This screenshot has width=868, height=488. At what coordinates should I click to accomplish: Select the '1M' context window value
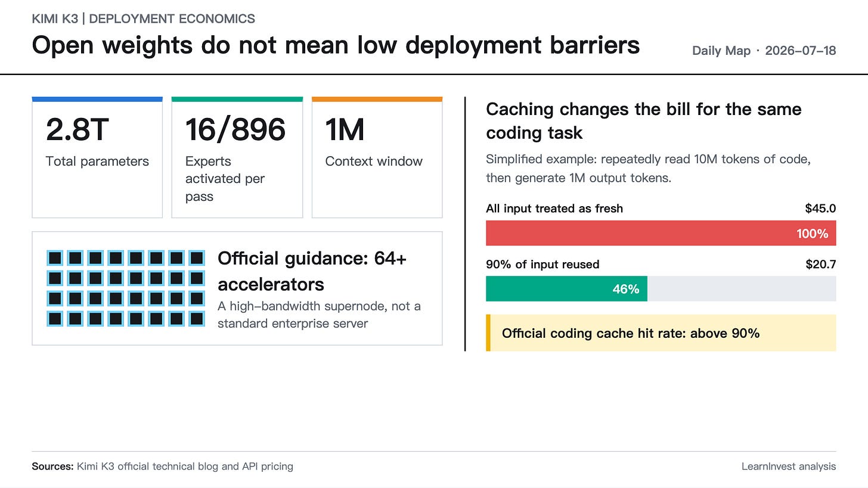[345, 130]
